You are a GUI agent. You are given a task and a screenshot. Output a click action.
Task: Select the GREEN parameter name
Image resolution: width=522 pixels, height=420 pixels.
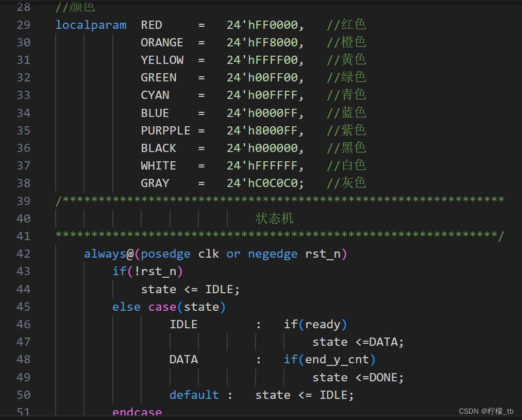pyautogui.click(x=158, y=77)
